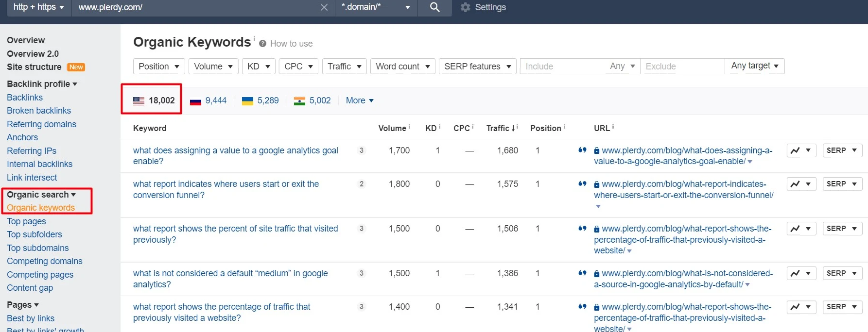Clear the URL field with X icon

tap(324, 7)
